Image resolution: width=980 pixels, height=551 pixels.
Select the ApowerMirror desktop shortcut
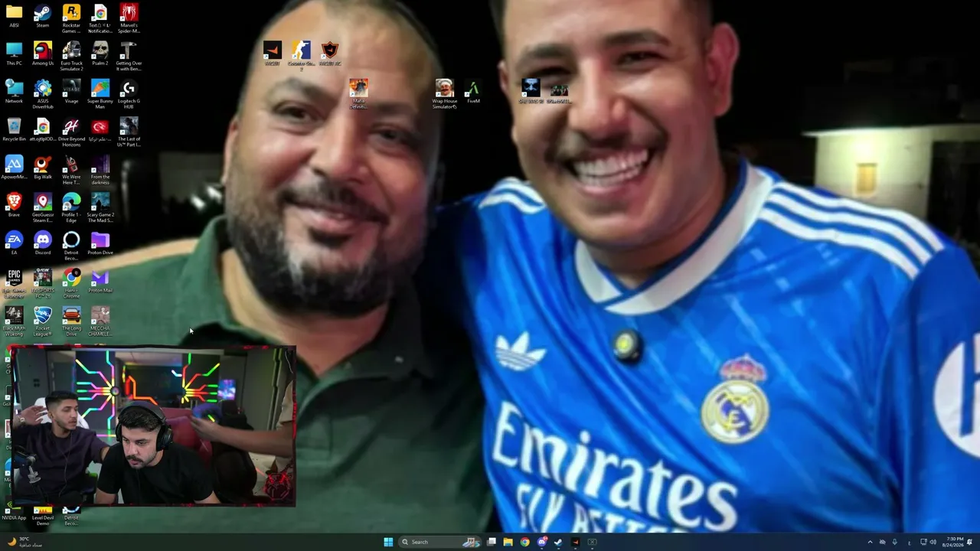[14, 167]
